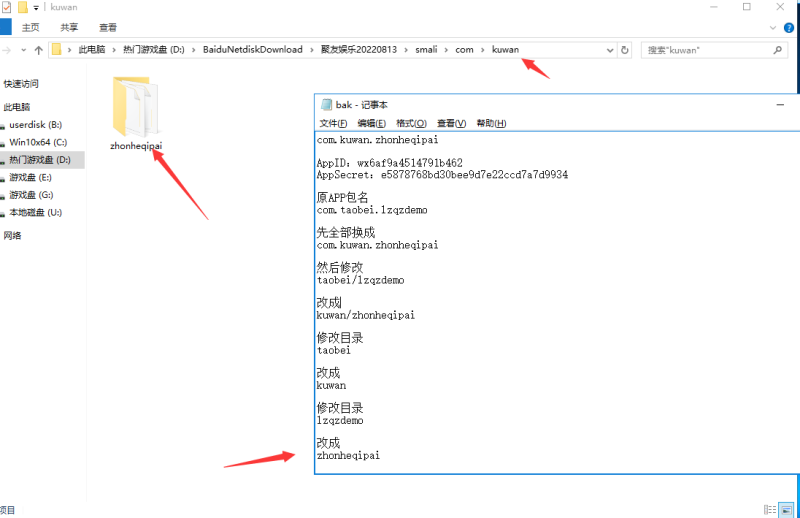This screenshot has width=800, height=518.
Task: Open the 共享 ribbon tab
Action: click(69, 28)
